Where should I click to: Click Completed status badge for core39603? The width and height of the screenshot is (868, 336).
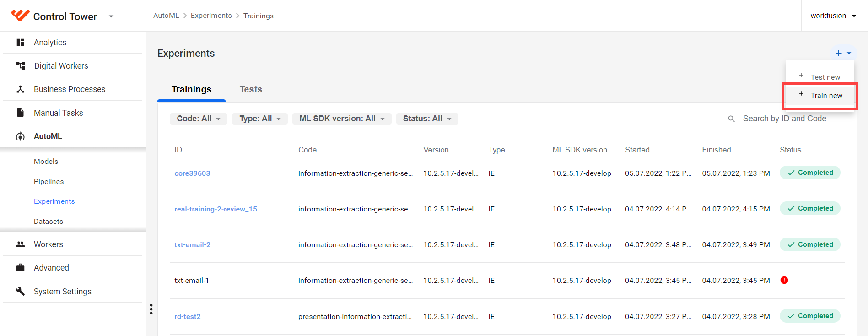coord(810,173)
